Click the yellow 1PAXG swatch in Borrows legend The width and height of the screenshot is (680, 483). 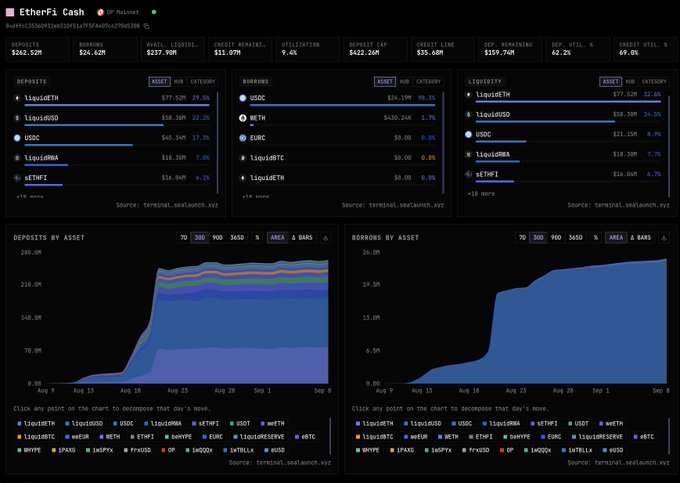[392, 450]
